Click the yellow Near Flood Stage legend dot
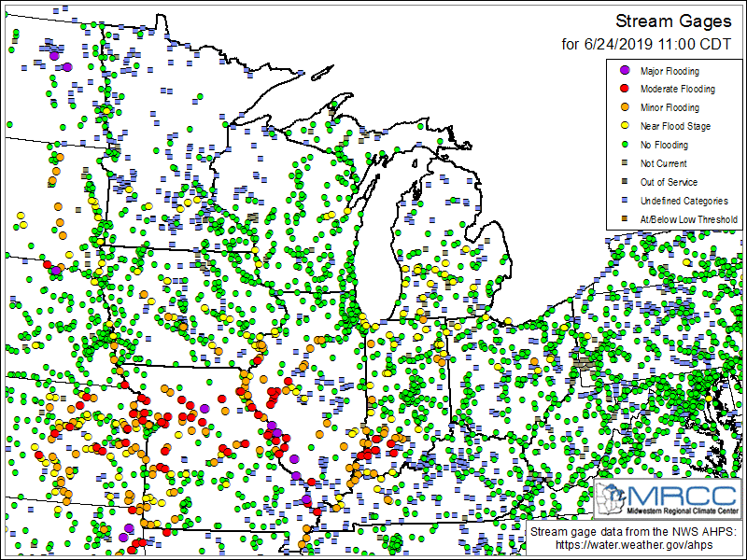747x560 pixels. tap(625, 126)
